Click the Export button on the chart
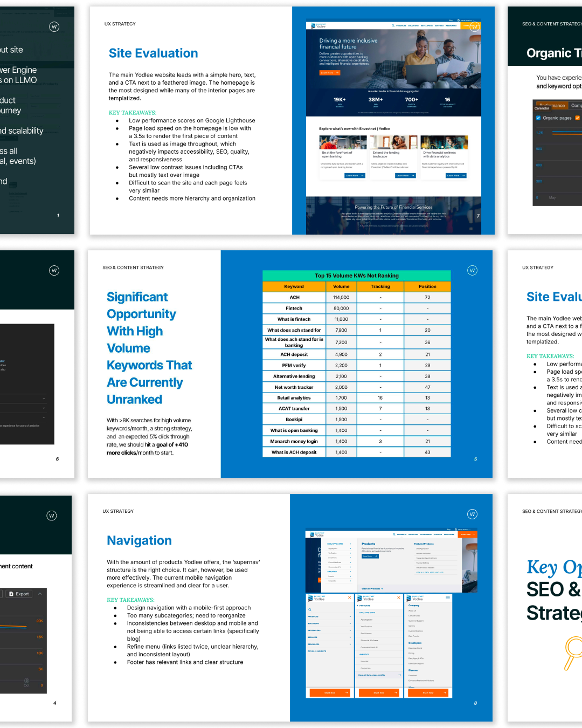 [19, 594]
